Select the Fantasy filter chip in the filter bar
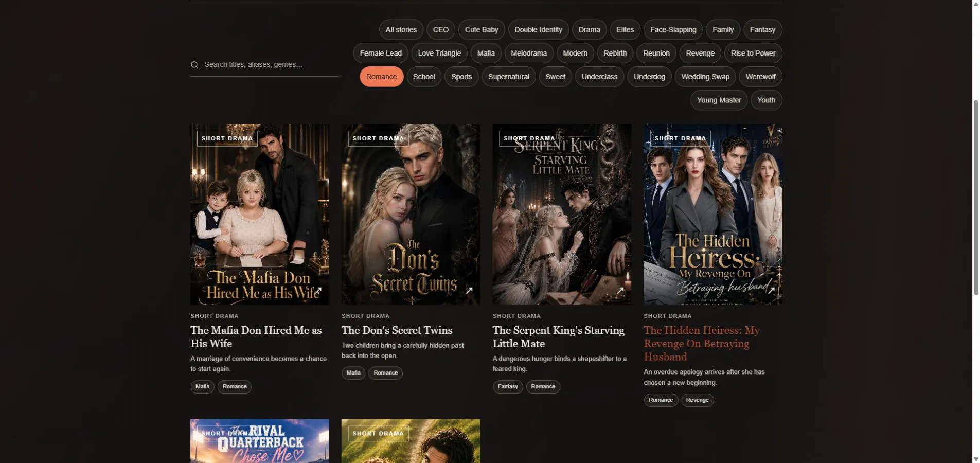The image size is (980, 463). pos(762,30)
